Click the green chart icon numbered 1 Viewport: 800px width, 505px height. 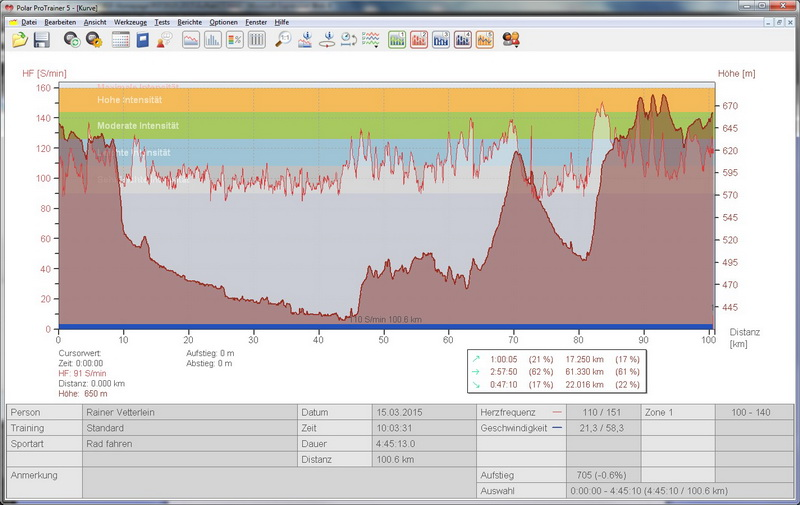[396, 40]
